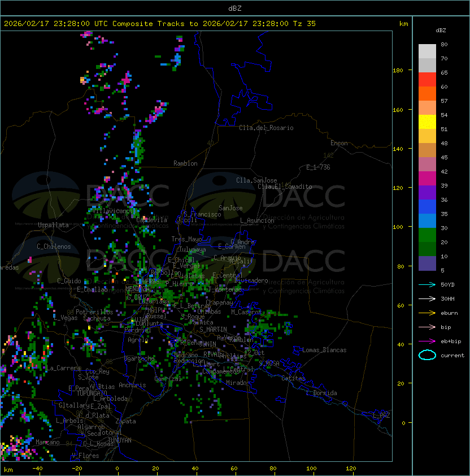
Task: Click the 'Ramblon' label near map center top
Action: tap(185, 163)
